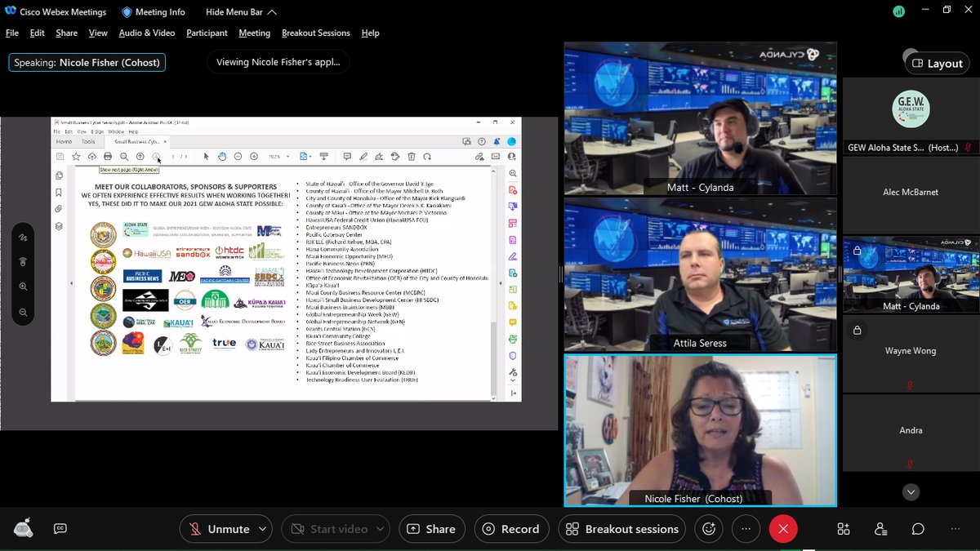Open Acrobat E-Sign menu

97,131
